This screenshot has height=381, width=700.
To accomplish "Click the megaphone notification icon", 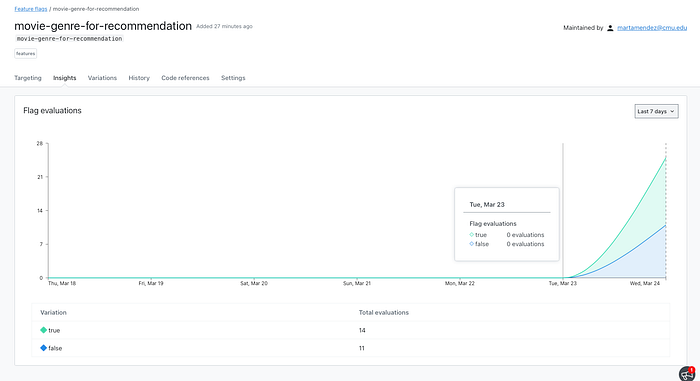I will click(687, 373).
